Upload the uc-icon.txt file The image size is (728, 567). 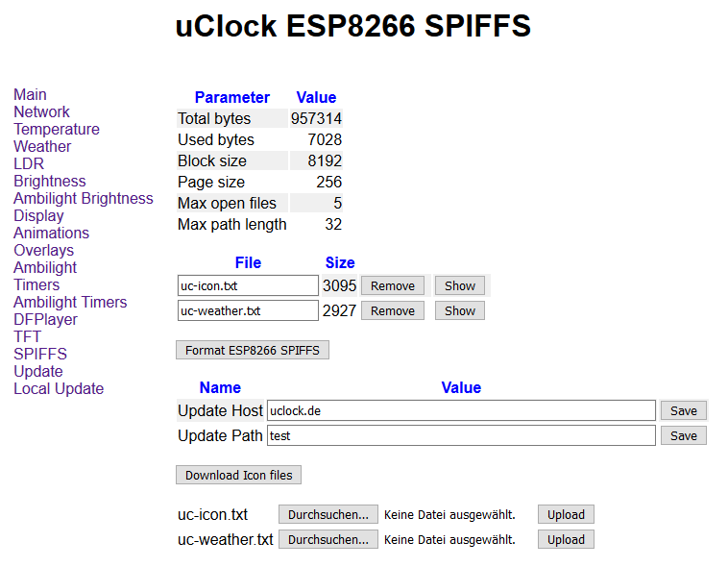566,514
